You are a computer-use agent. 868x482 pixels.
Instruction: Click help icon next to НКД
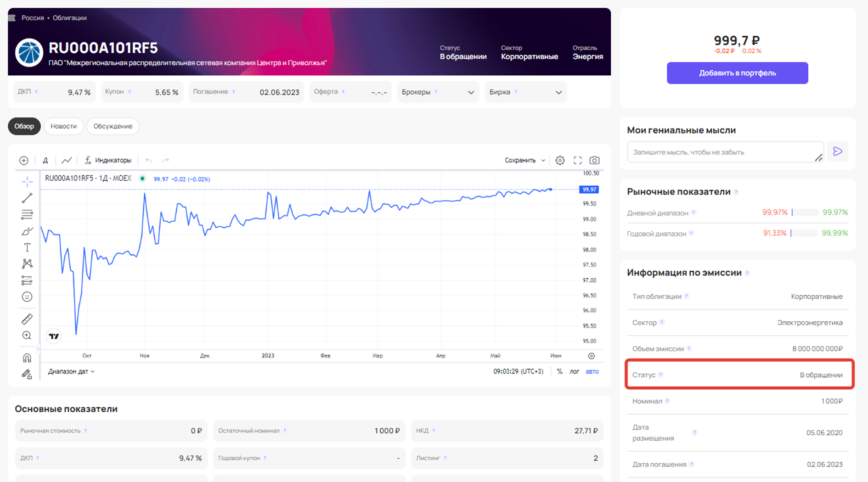(434, 431)
